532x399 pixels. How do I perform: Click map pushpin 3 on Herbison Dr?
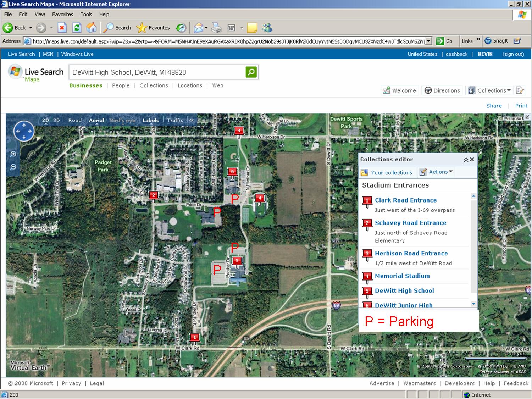point(239,132)
